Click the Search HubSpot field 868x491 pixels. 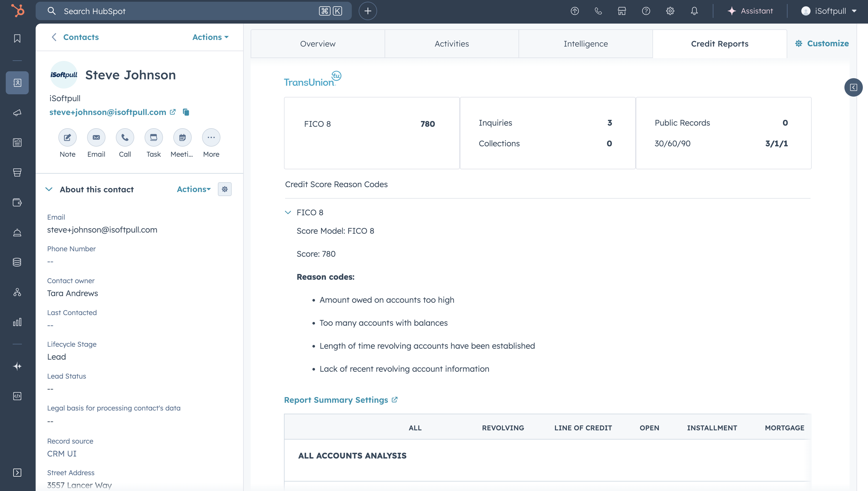(x=189, y=11)
